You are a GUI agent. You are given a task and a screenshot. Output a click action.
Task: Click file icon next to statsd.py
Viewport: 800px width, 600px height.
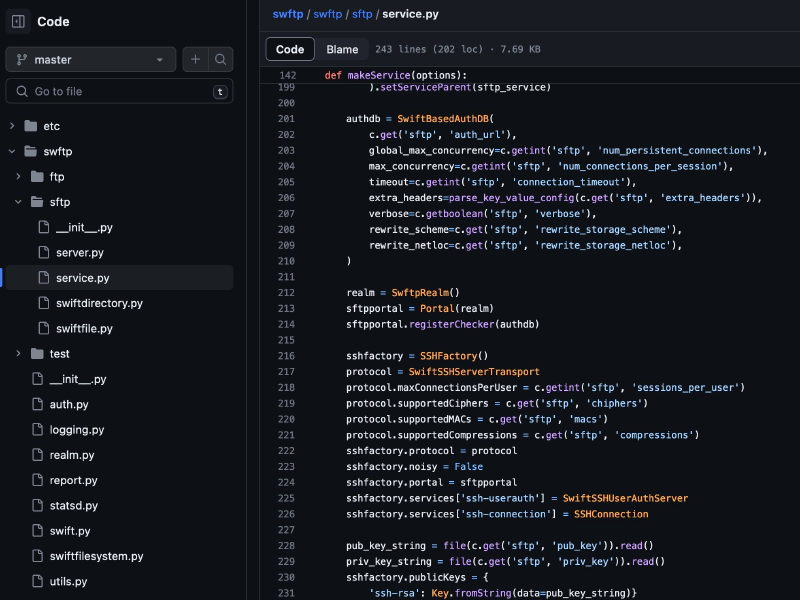(x=38, y=505)
